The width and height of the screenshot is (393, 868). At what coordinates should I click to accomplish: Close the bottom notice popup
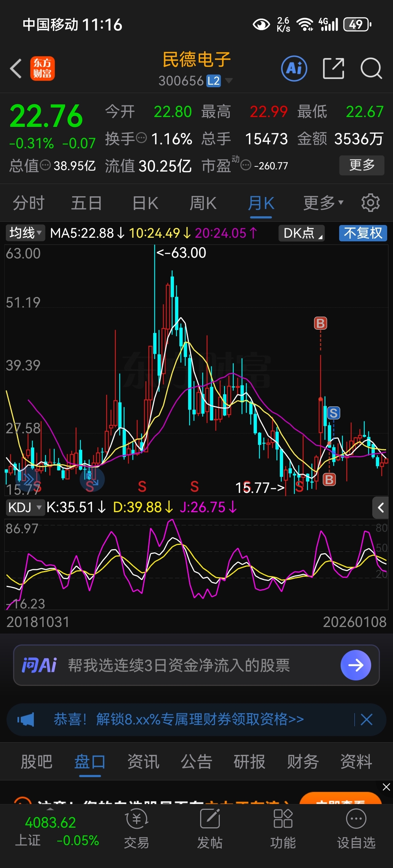[x=386, y=787]
